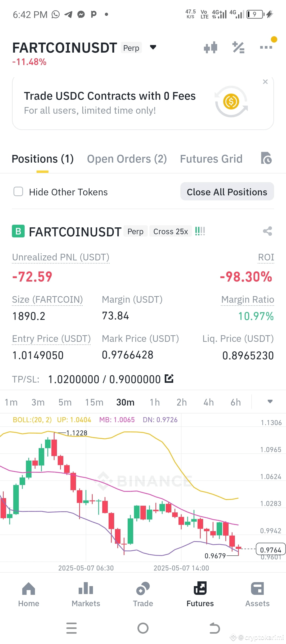Open the order history document icon

pos(266,158)
